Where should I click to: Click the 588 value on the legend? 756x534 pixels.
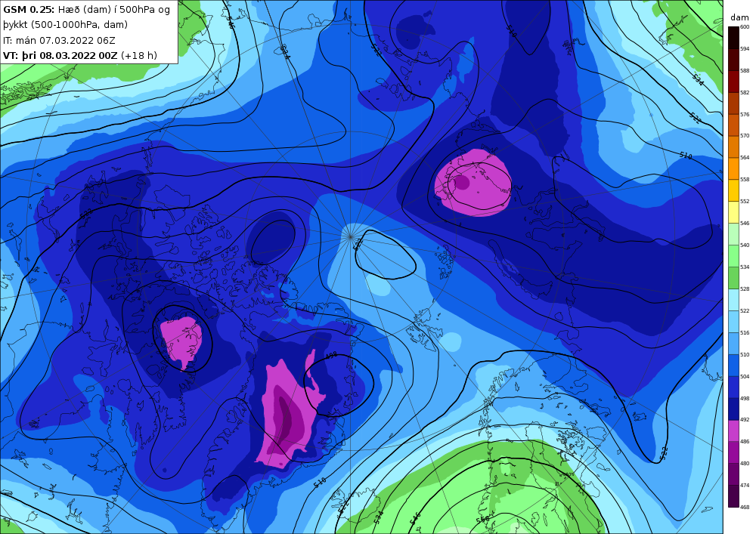pyautogui.click(x=745, y=71)
